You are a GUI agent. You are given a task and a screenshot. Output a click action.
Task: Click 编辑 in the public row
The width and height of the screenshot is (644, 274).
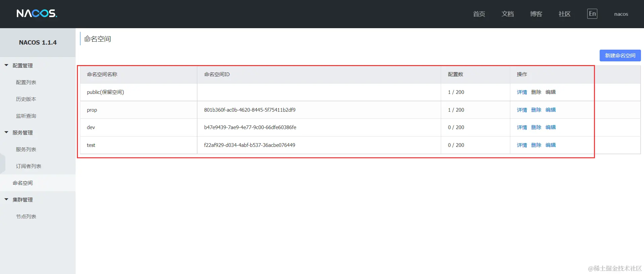[551, 92]
